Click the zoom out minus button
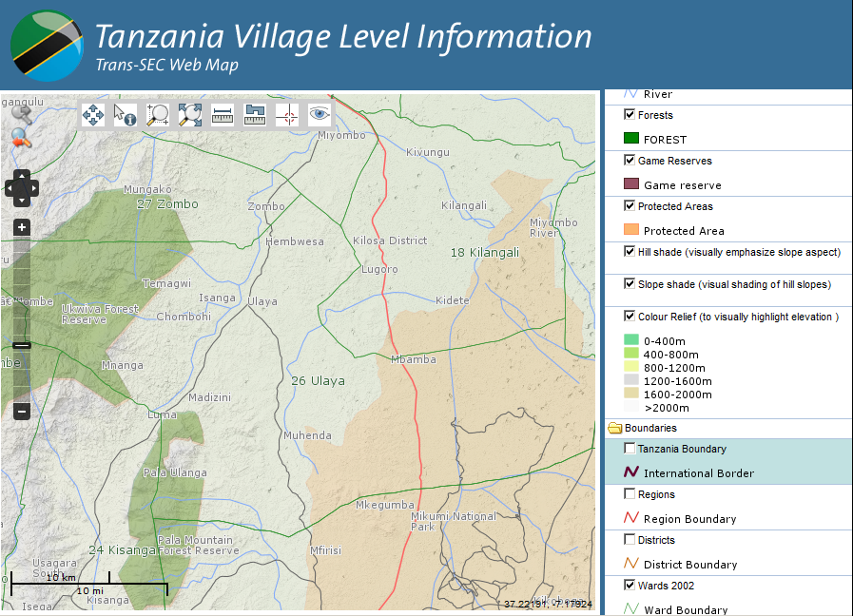Image resolution: width=853 pixels, height=616 pixels. [x=23, y=412]
